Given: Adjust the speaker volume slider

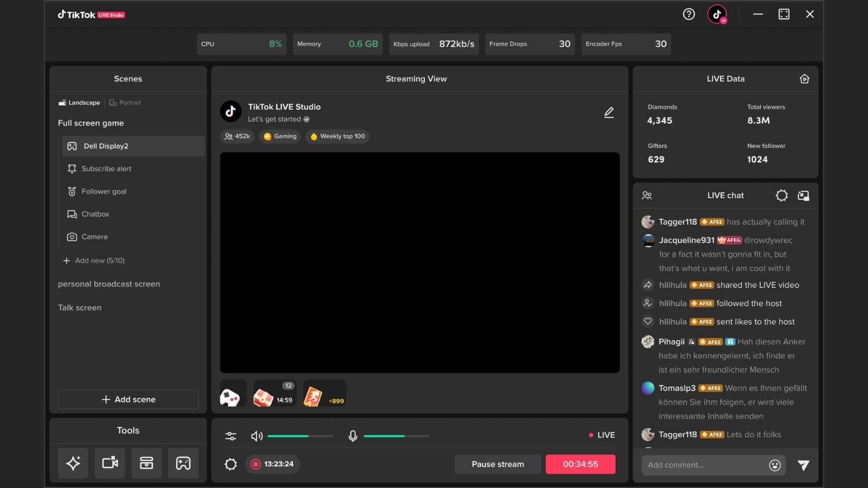Looking at the screenshot, I should [x=301, y=436].
